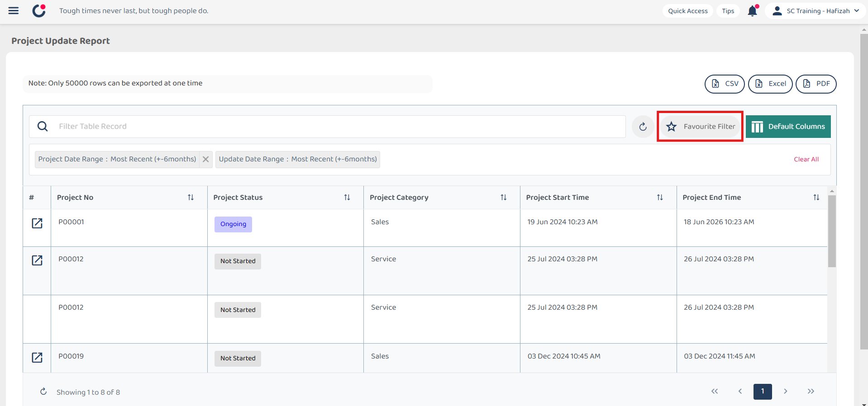This screenshot has height=406, width=868.
Task: Go to previous page
Action: 740,392
